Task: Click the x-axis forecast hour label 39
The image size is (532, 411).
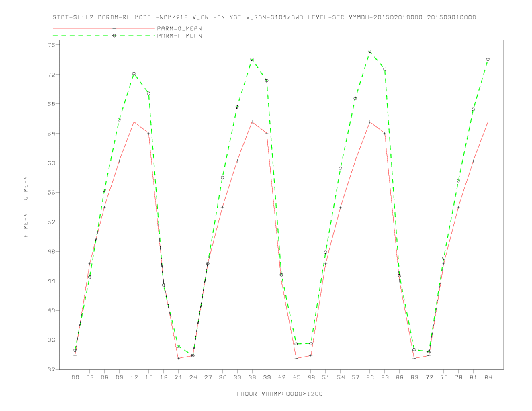Action: click(x=267, y=377)
